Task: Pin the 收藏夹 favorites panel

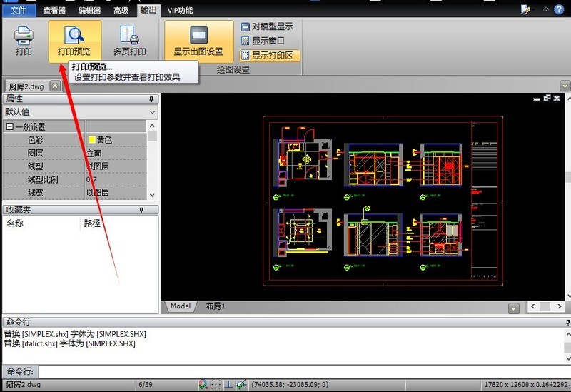Action: 141,210
